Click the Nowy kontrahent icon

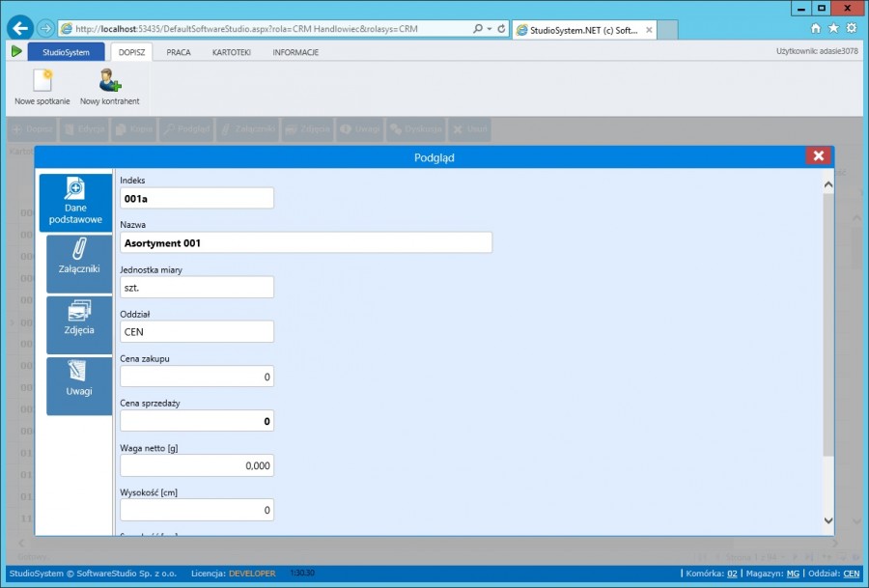[109, 81]
